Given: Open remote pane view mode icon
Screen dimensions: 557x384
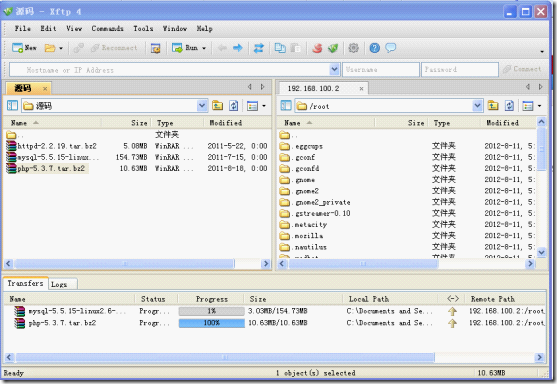Looking at the screenshot, I should (528, 106).
